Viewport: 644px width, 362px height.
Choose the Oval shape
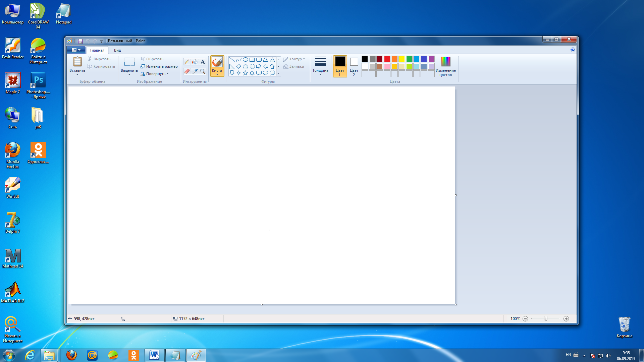(x=245, y=60)
